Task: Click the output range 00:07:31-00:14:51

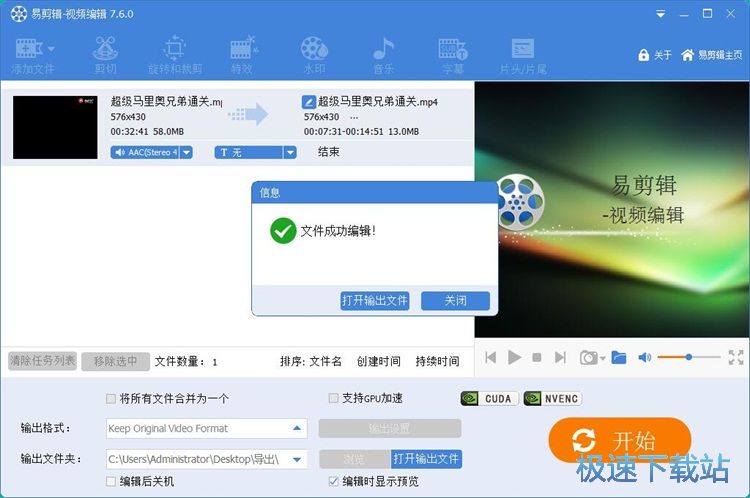Action: click(343, 132)
